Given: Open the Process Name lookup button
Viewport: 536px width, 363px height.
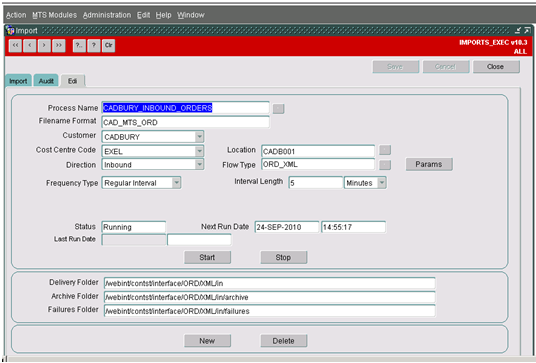Looking at the screenshot, I should 279,109.
